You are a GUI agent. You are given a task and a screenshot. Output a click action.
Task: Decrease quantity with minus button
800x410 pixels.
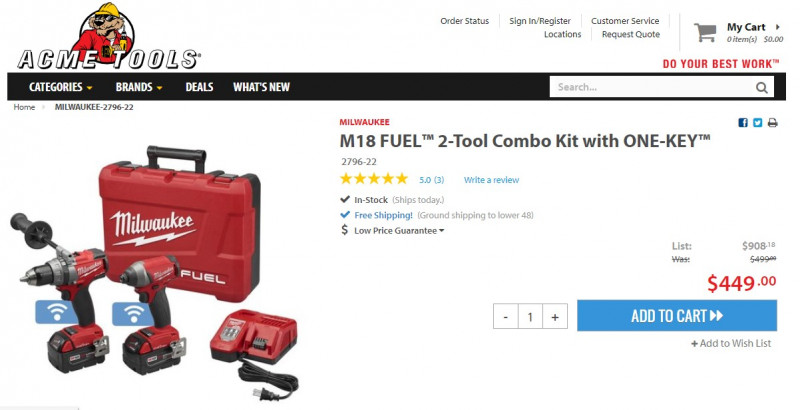[x=506, y=317]
